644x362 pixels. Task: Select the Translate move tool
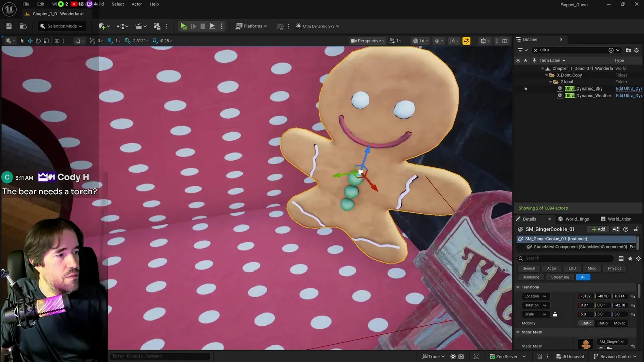pyautogui.click(x=30, y=41)
